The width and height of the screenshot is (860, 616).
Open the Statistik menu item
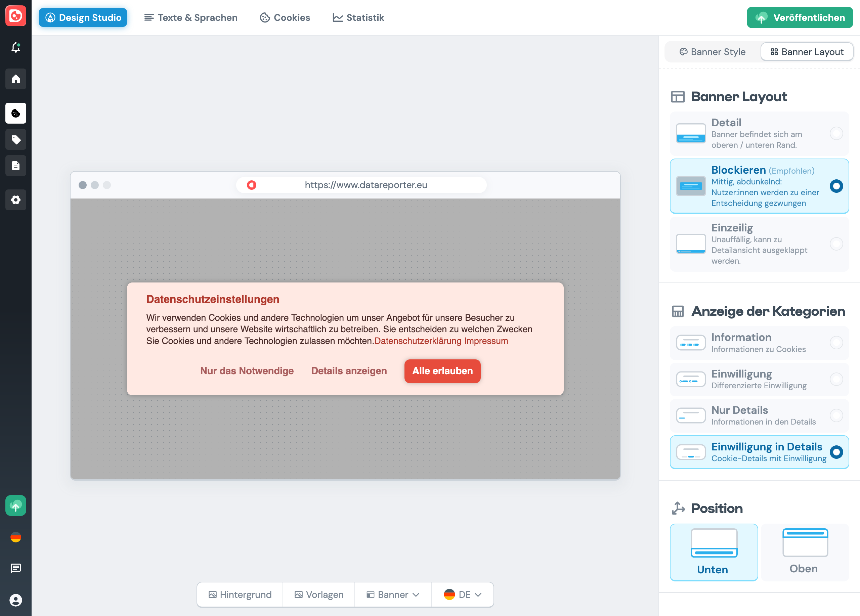(x=357, y=17)
